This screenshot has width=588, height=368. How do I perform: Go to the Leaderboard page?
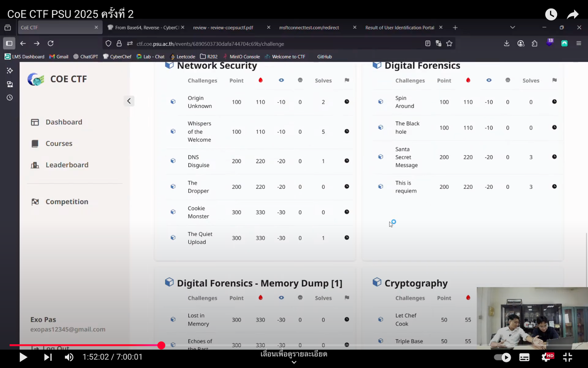(x=67, y=165)
